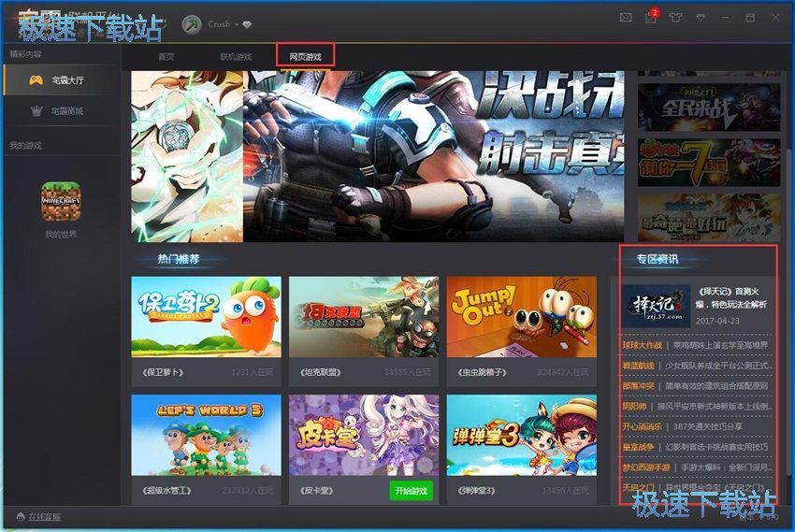Image resolution: width=795 pixels, height=532 pixels.
Task: Open the 碧蓝航线 news item
Action: pos(697,366)
